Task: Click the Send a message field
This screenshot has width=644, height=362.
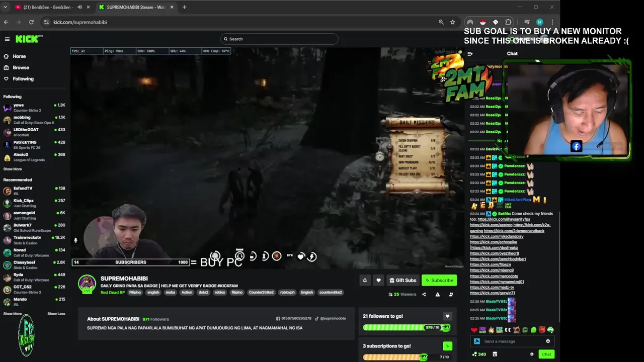Action: point(512,341)
